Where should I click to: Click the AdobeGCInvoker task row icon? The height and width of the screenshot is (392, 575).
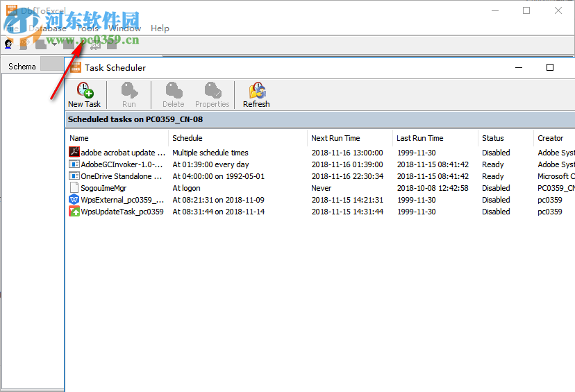coord(74,164)
